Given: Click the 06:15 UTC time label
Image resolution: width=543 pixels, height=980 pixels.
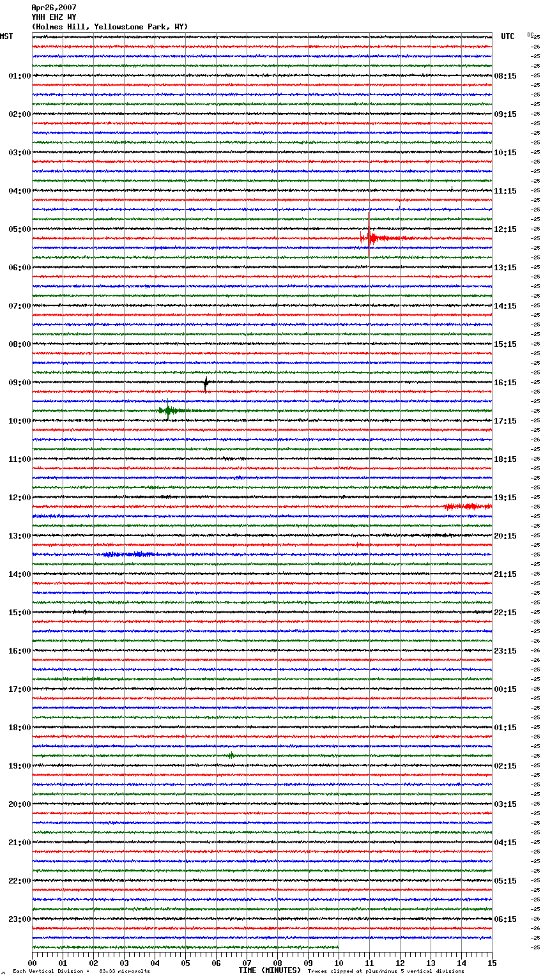Looking at the screenshot, I should pos(505,919).
